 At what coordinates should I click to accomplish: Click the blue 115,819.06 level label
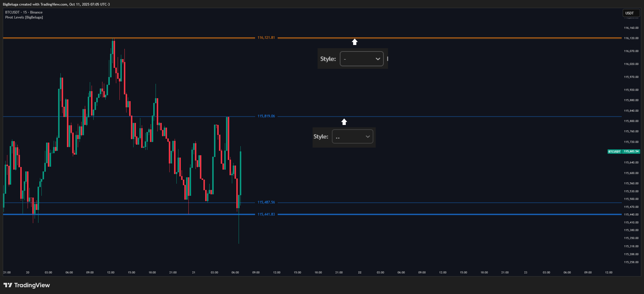coord(266,116)
